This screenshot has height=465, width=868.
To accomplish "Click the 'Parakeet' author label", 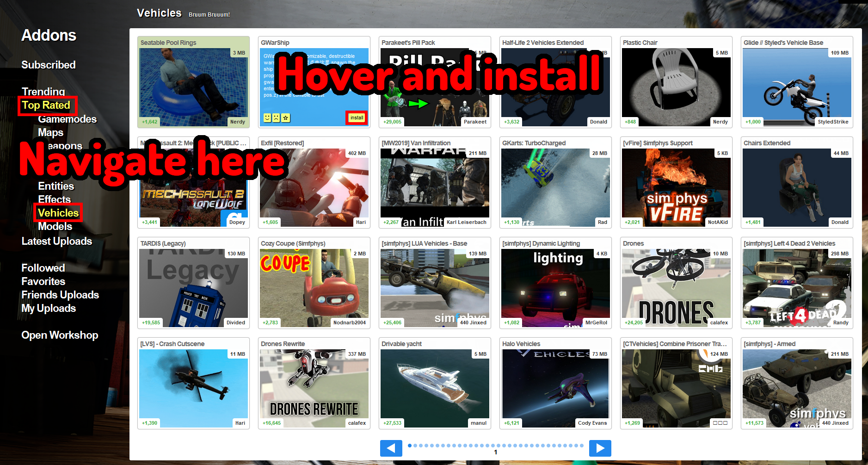I will coord(475,122).
